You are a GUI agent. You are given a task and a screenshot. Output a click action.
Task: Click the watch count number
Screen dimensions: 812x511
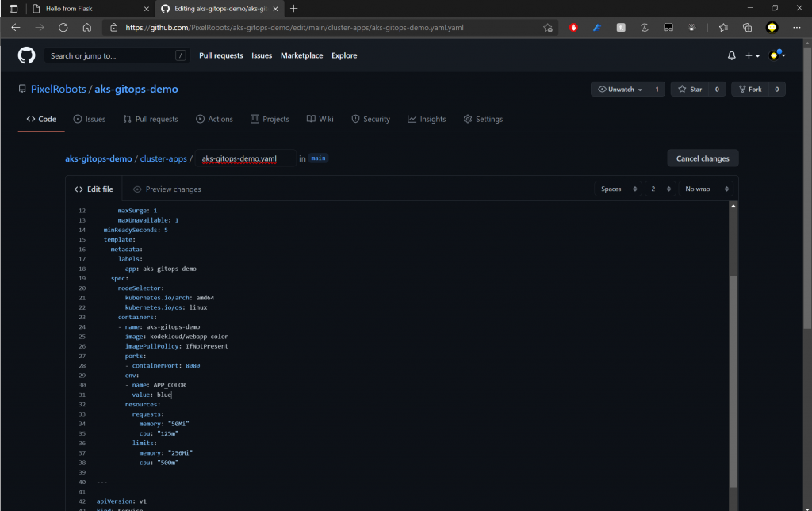pos(657,89)
